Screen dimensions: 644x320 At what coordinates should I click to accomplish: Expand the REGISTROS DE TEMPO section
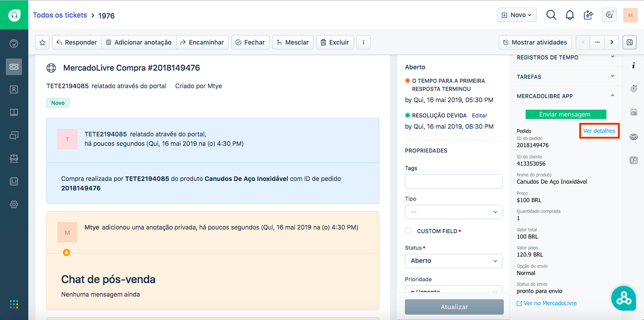(566, 58)
